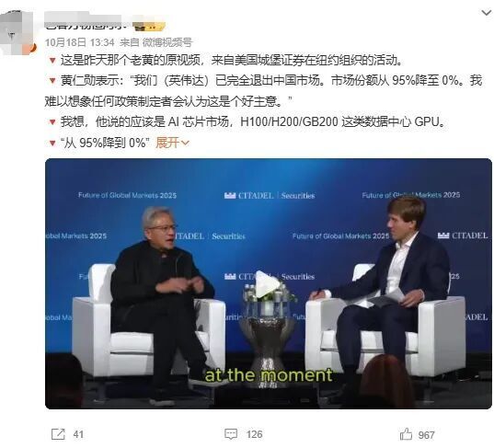494x448 pixels.
Task: Open the 微博视频号 source link
Action: (x=167, y=42)
